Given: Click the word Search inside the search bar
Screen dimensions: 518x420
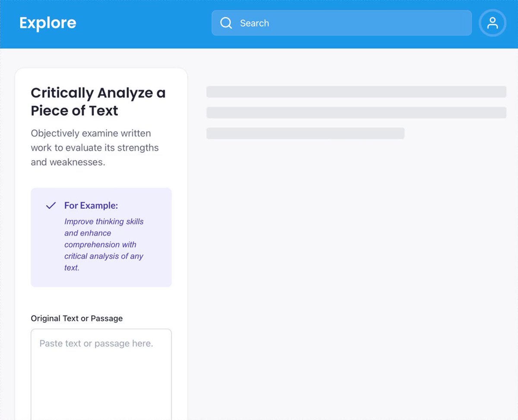Looking at the screenshot, I should 255,23.
